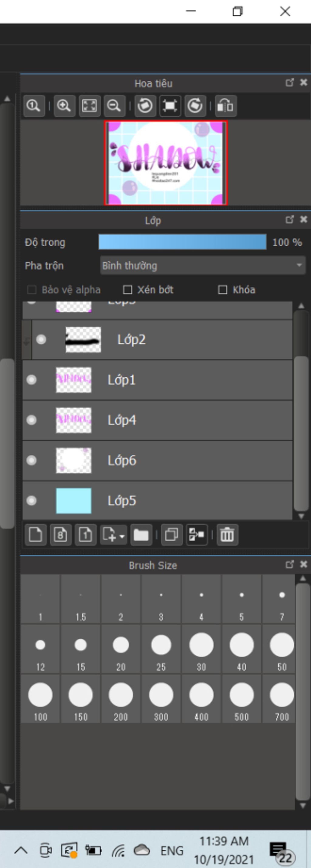Duplicate the current layer

(x=172, y=535)
